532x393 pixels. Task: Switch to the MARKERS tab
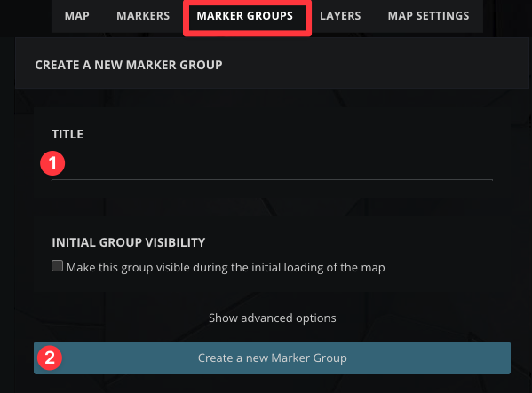pyautogui.click(x=143, y=16)
